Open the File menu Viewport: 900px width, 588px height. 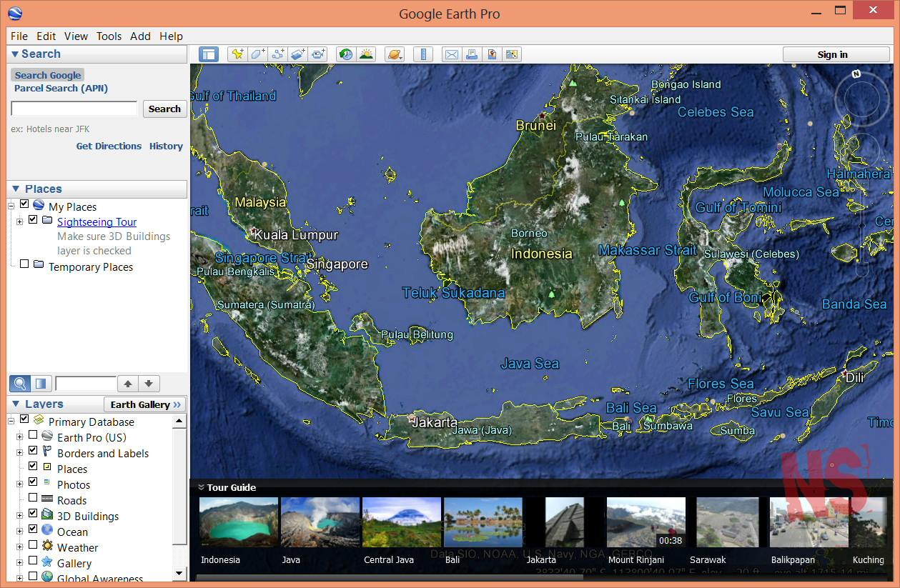tap(19, 36)
